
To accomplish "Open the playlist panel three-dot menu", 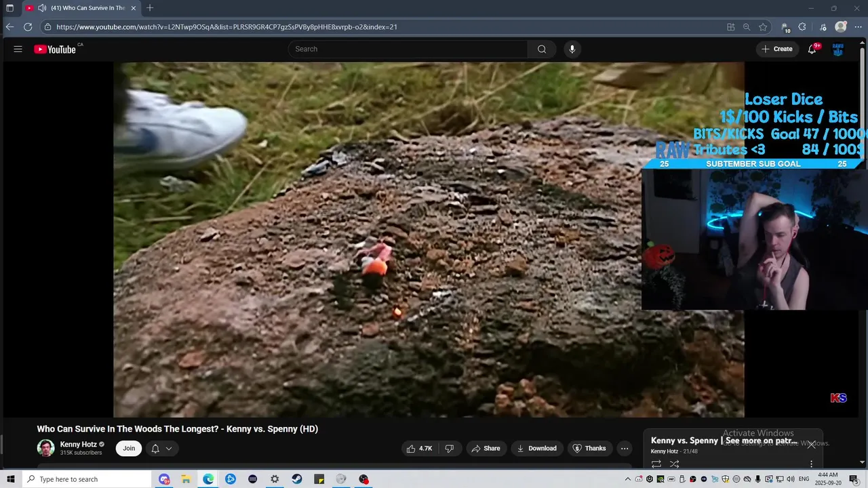I will [x=811, y=464].
